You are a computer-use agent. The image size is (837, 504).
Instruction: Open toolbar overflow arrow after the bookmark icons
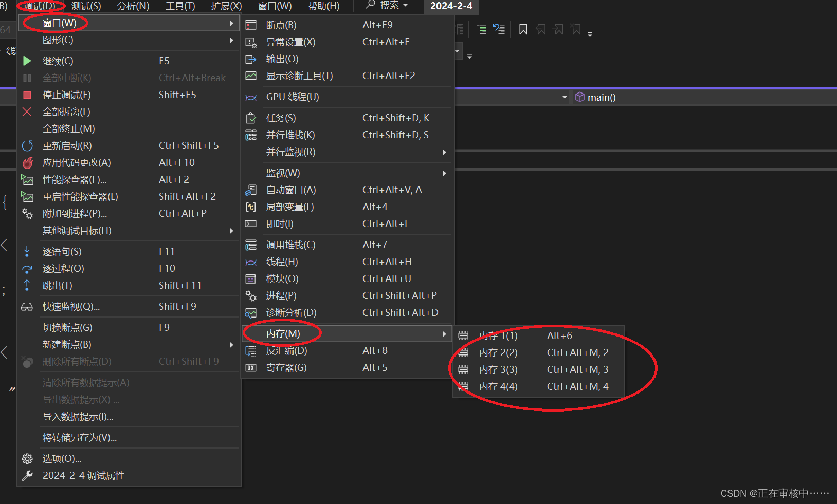click(590, 34)
